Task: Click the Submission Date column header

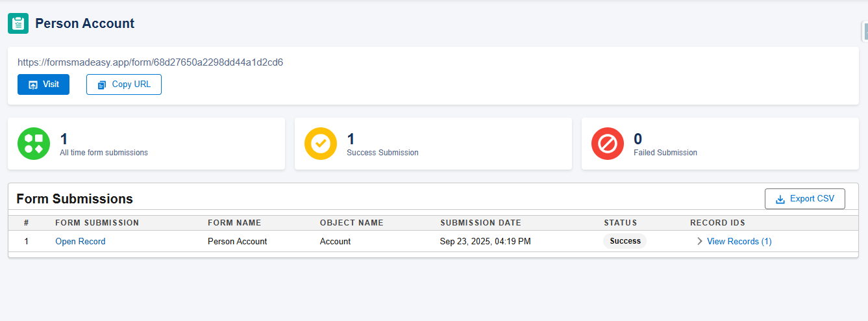Action: (x=480, y=223)
